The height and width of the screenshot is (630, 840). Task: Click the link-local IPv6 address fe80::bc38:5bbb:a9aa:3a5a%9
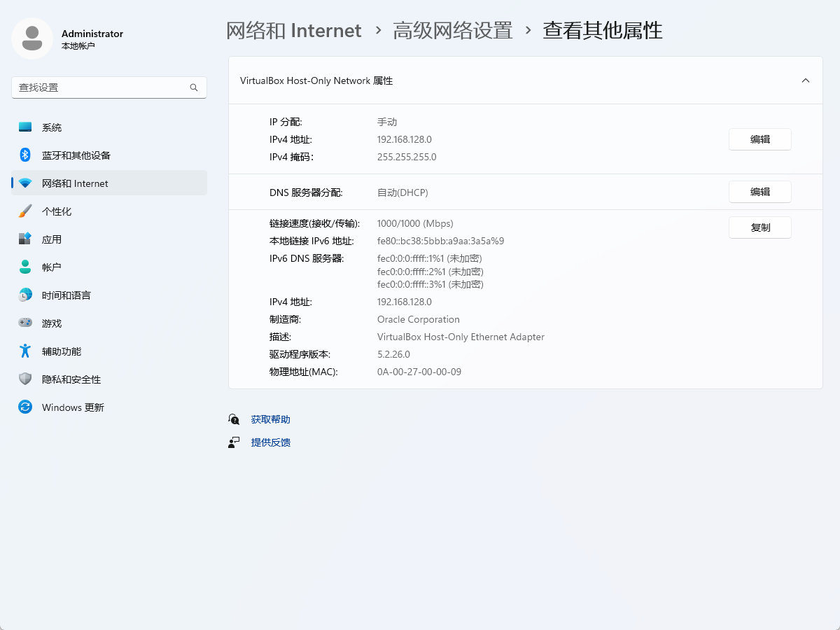click(441, 241)
